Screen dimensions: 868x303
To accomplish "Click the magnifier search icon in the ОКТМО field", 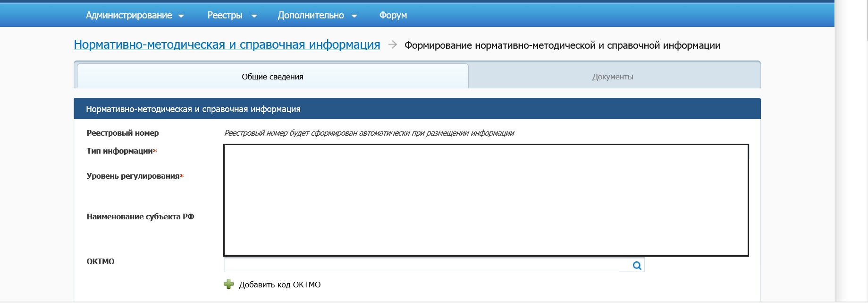I will tap(637, 266).
